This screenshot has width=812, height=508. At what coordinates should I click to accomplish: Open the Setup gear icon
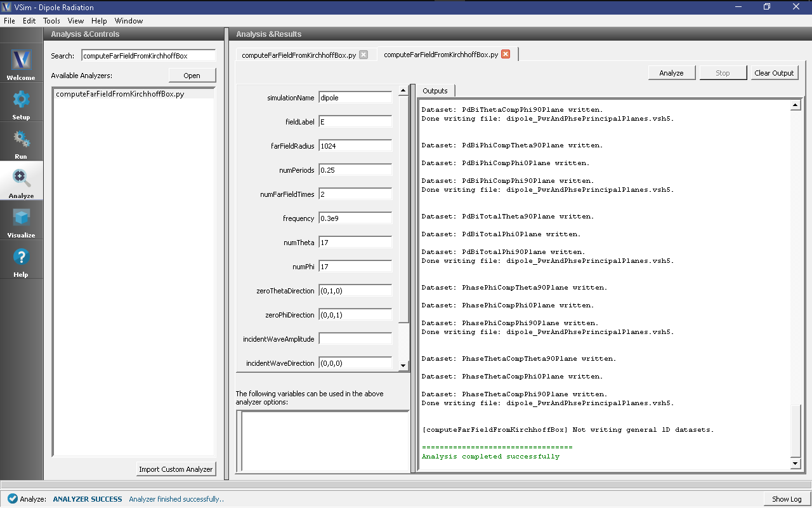click(x=21, y=100)
